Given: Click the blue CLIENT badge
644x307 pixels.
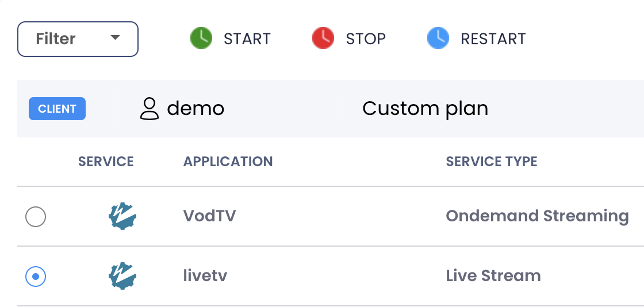Looking at the screenshot, I should (x=57, y=109).
